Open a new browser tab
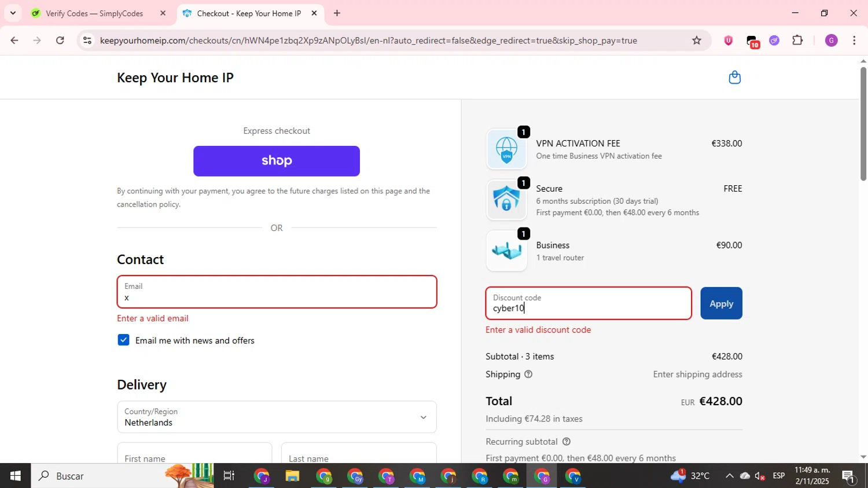Viewport: 868px width, 488px height. [x=337, y=13]
